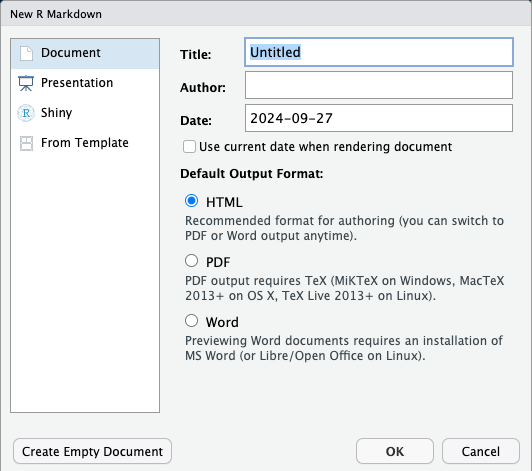This screenshot has height=471, width=532.
Task: Select HTML output format radio
Action: [x=191, y=201]
